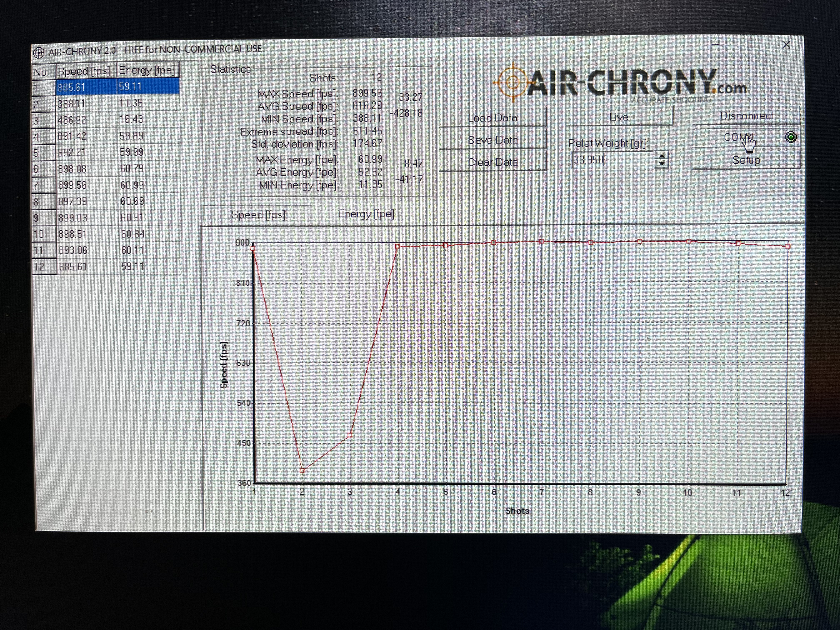This screenshot has width=840, height=630.
Task: Select energy cell 59.89
Action: [x=149, y=136]
